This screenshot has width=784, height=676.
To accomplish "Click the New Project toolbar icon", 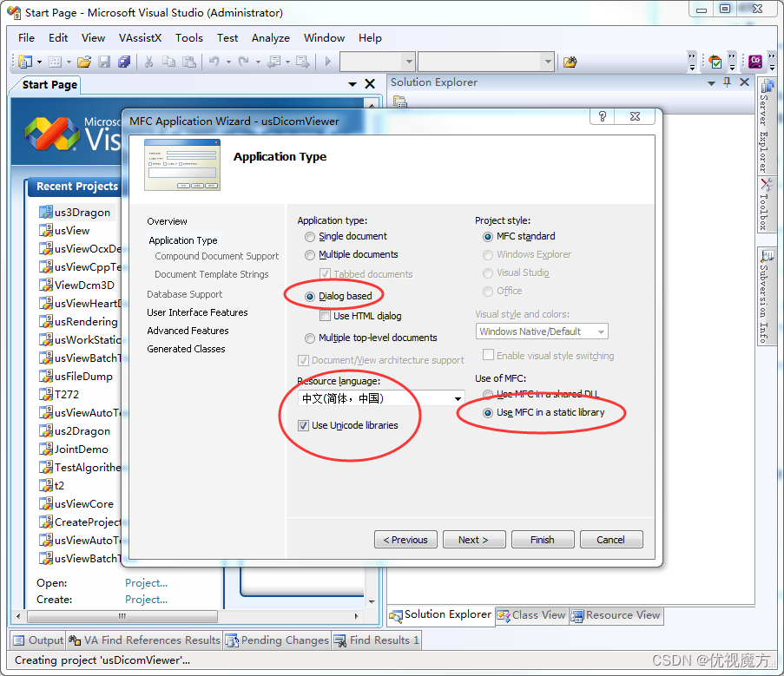I will click(25, 62).
